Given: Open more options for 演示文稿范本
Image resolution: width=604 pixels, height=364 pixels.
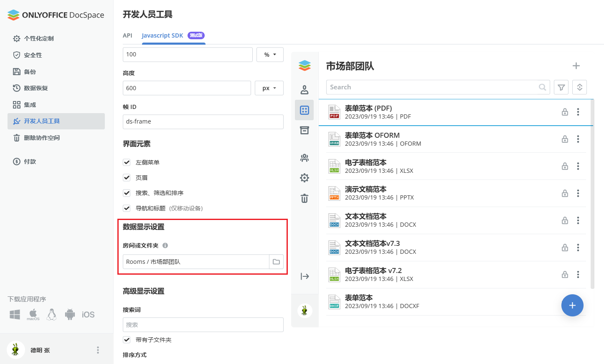Looking at the screenshot, I should [578, 193].
